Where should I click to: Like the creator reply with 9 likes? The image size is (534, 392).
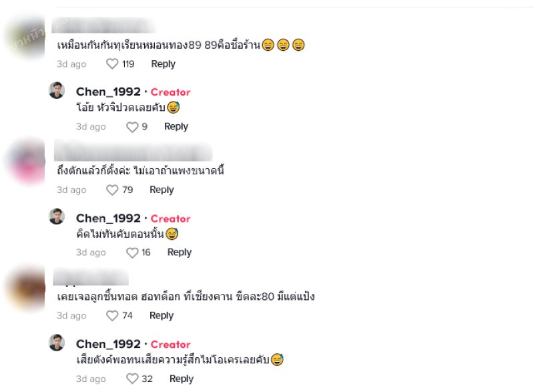point(132,127)
